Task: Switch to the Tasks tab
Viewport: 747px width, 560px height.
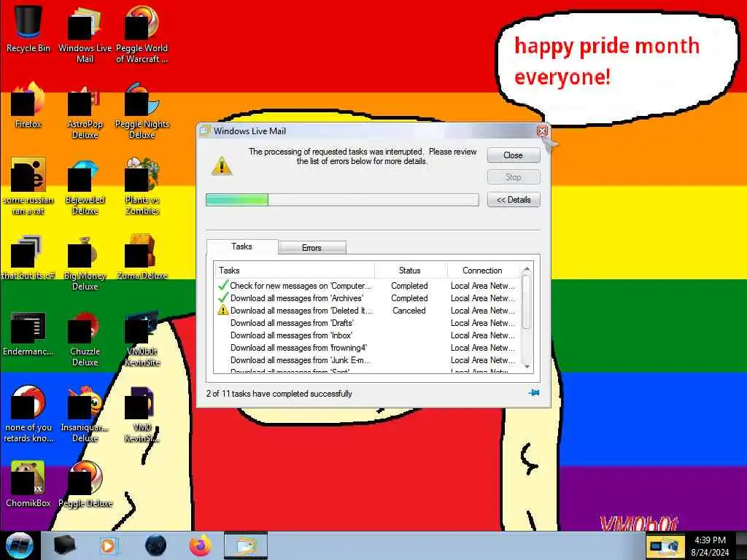Action: pyautogui.click(x=242, y=246)
